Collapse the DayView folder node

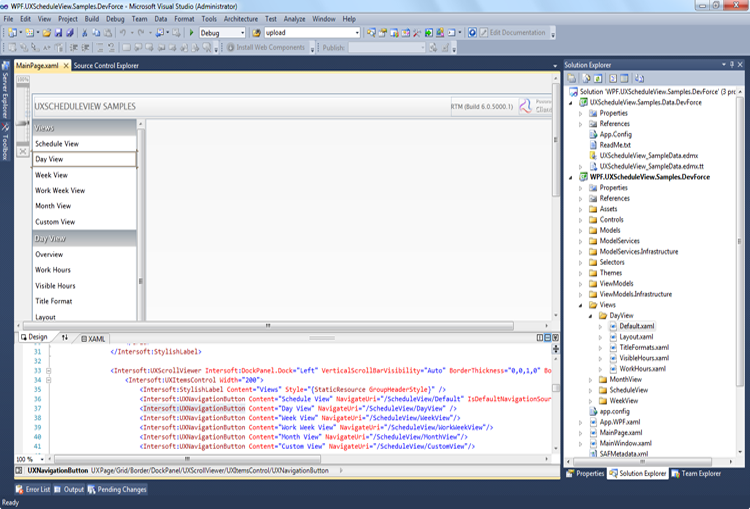(x=591, y=316)
